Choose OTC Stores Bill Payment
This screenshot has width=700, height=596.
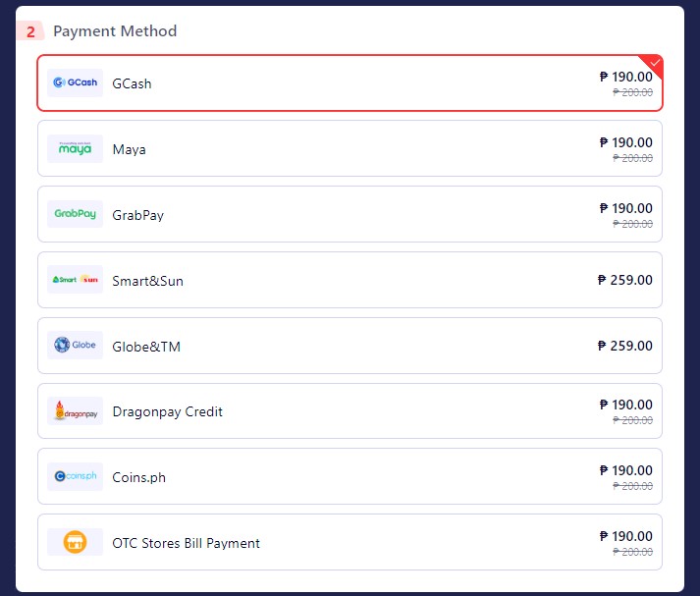coord(186,543)
